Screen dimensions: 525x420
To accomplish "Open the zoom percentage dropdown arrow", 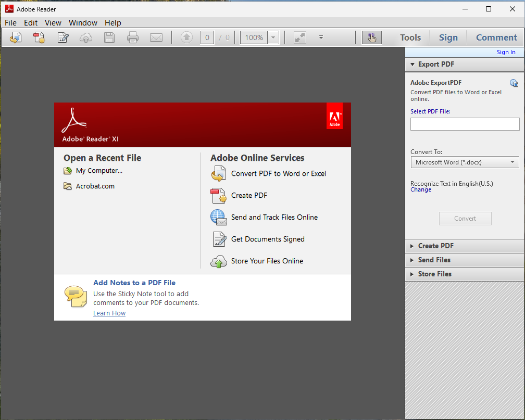I will [x=273, y=37].
